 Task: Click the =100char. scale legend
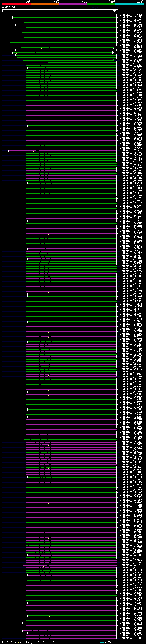[x=109, y=642]
